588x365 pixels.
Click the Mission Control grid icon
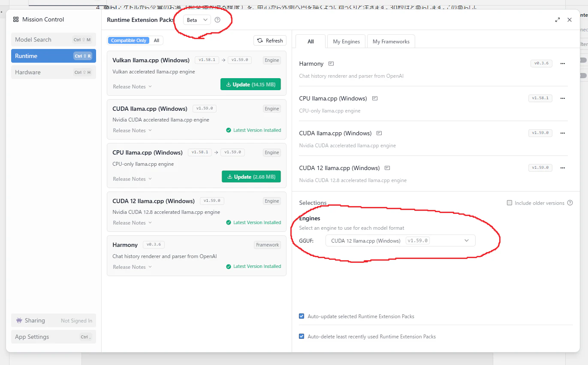point(16,19)
